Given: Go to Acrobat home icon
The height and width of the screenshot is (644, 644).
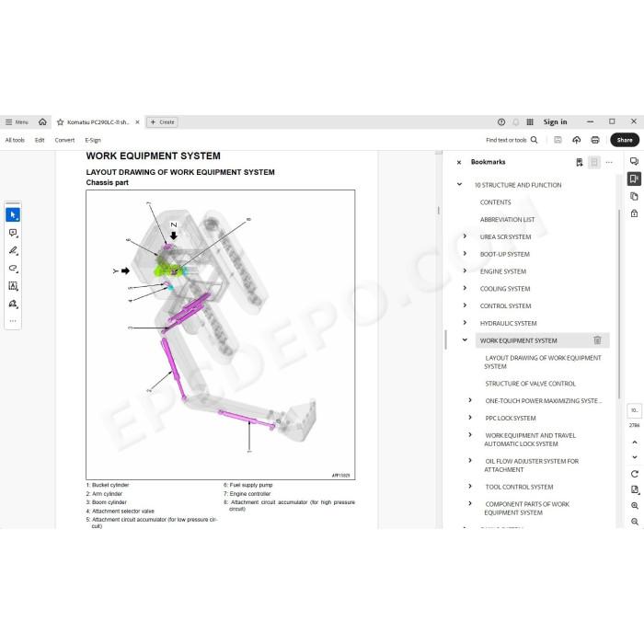Looking at the screenshot, I should tap(42, 122).
